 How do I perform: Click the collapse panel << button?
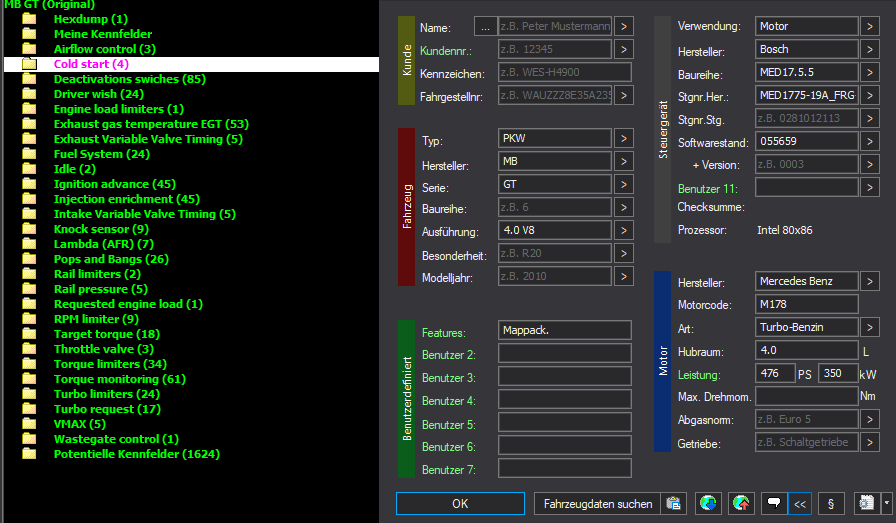(800, 504)
